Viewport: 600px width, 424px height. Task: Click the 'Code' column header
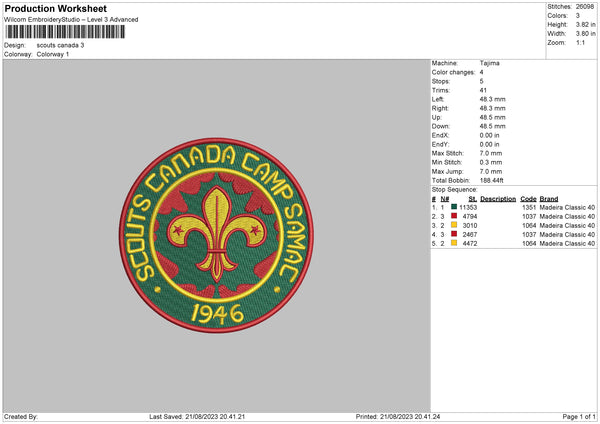coord(528,199)
